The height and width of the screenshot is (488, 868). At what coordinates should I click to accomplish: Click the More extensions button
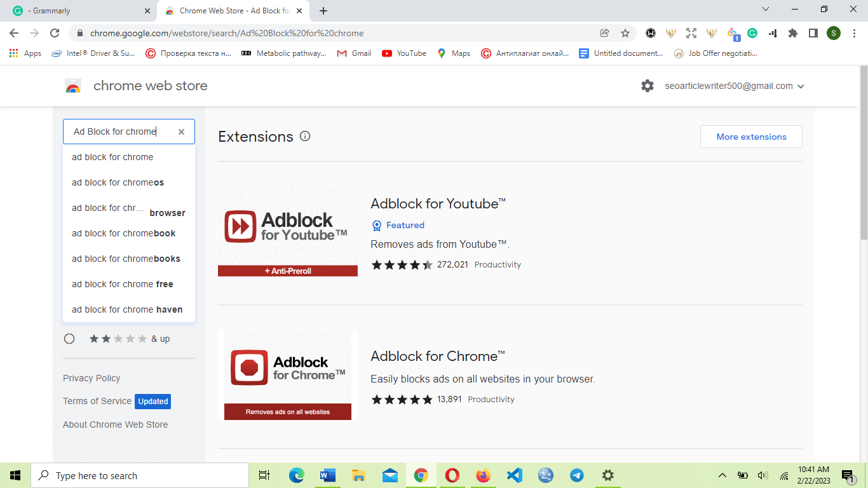[751, 137]
